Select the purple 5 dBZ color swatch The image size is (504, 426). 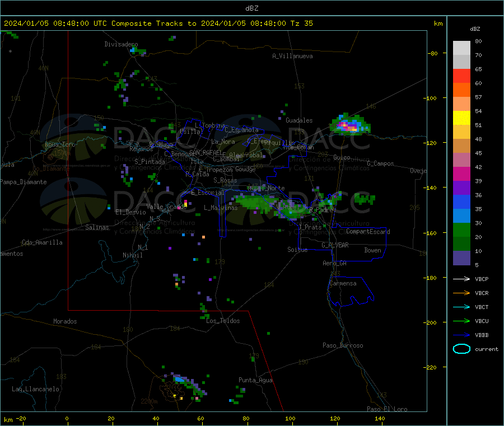point(461,258)
